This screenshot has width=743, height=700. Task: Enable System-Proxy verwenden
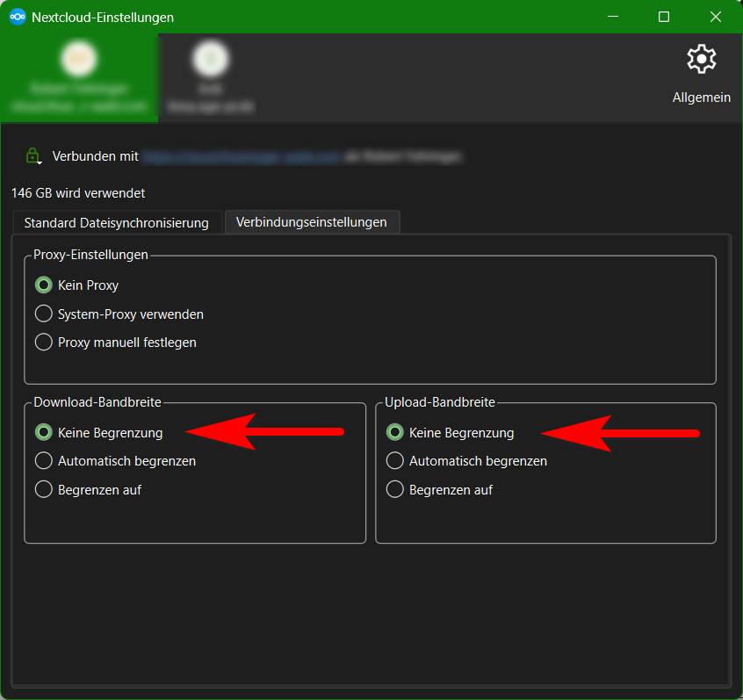pos(44,314)
